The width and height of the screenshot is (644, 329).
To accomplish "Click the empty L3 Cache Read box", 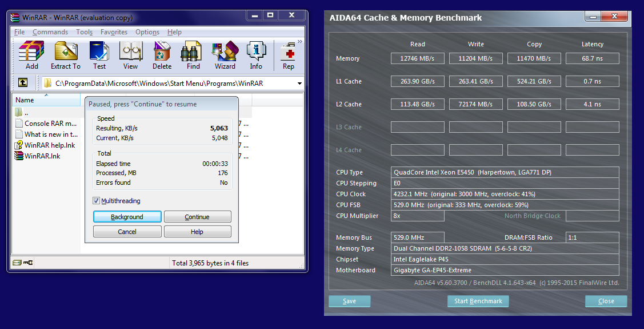I will (417, 127).
